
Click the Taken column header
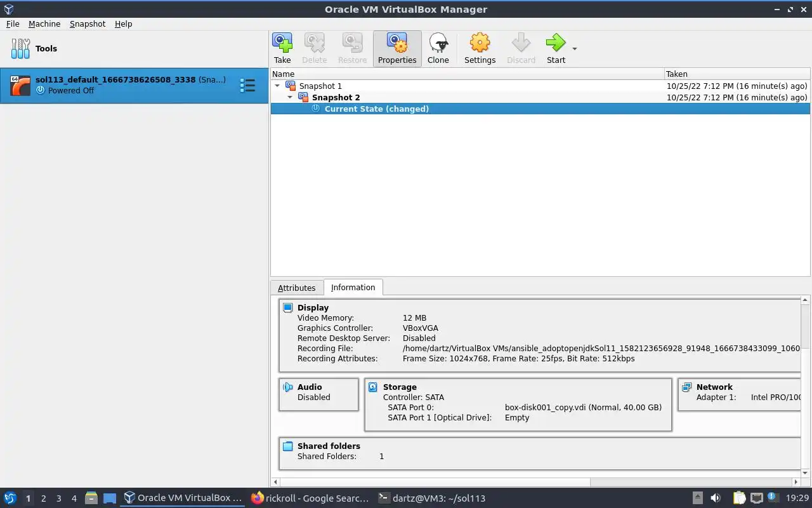[737, 74]
